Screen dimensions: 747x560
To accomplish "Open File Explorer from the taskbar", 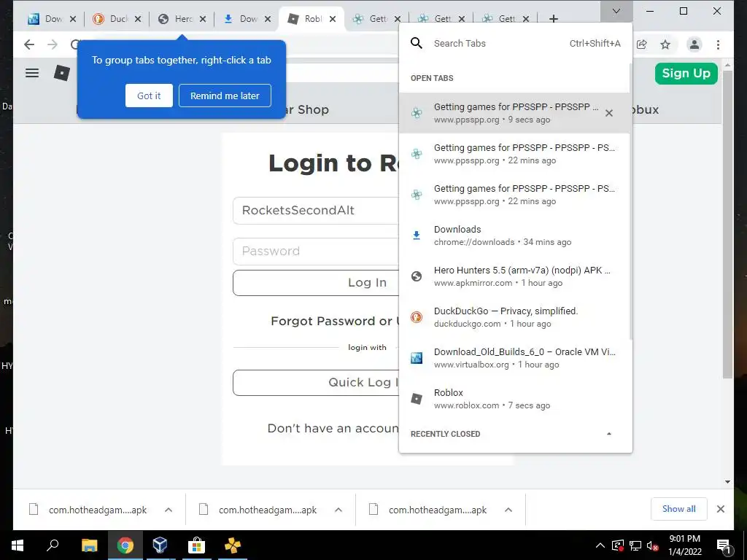I will (89, 545).
